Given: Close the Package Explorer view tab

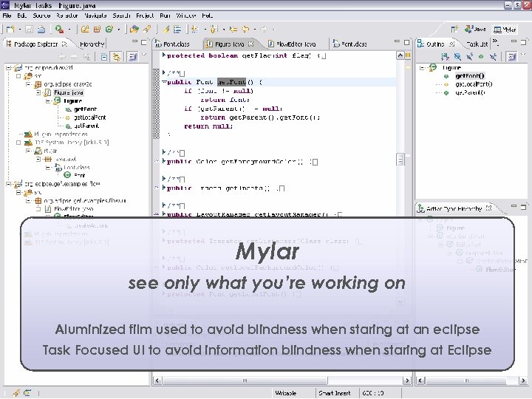Looking at the screenshot, I should pos(64,44).
